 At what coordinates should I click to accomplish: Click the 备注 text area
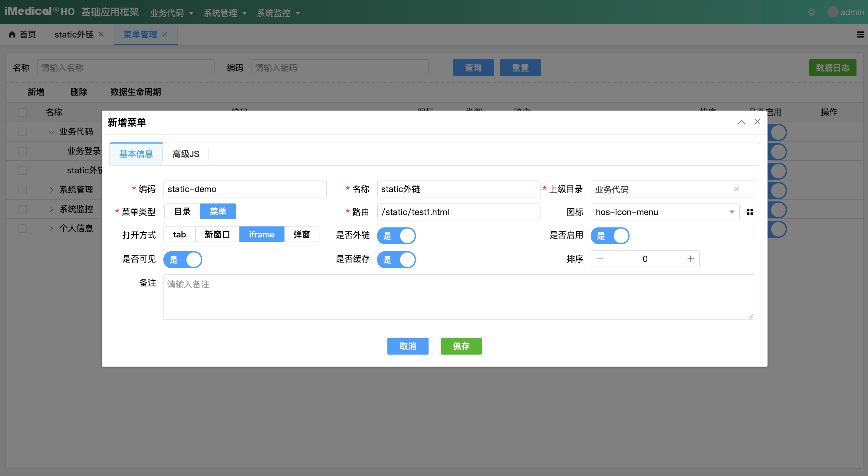tap(458, 296)
